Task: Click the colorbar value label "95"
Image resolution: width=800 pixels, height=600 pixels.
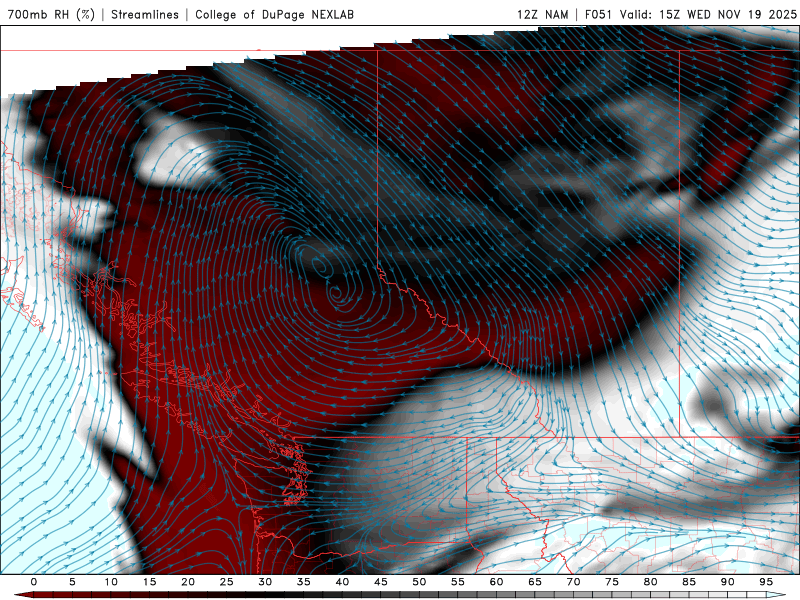Action: (766, 582)
